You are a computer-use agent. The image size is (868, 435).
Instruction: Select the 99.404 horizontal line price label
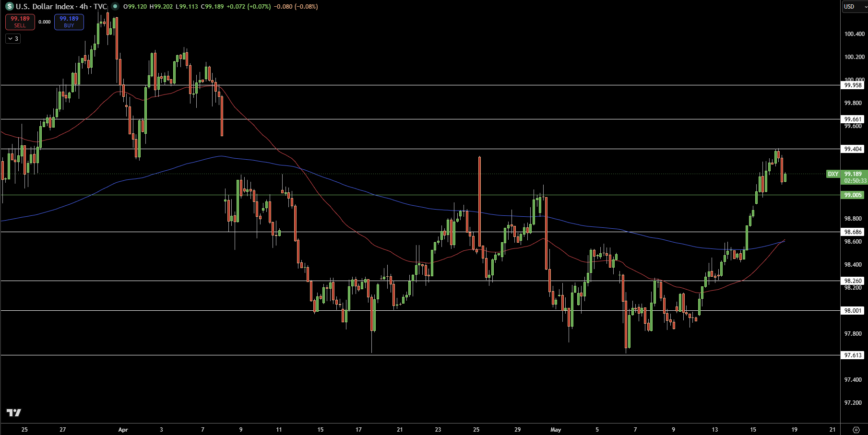click(x=853, y=149)
